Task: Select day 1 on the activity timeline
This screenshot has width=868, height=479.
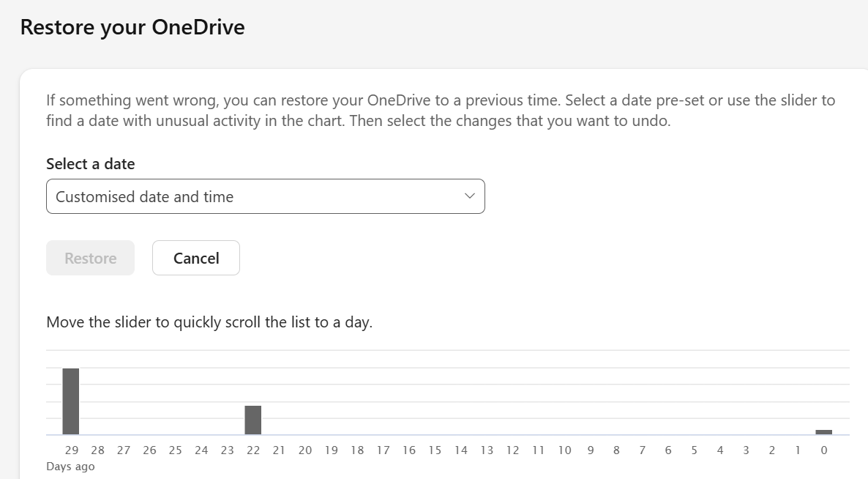Action: point(798,450)
